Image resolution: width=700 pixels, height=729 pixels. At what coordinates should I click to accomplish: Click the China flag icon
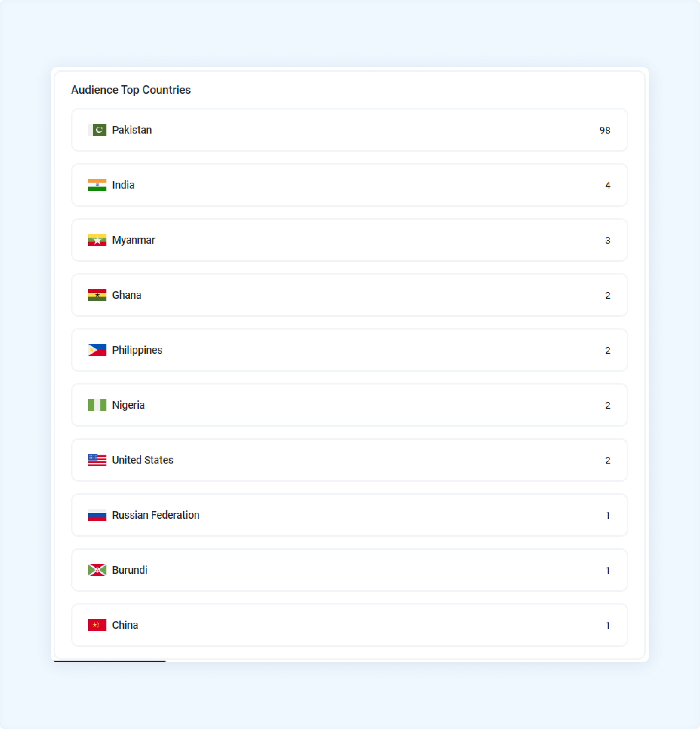97,625
